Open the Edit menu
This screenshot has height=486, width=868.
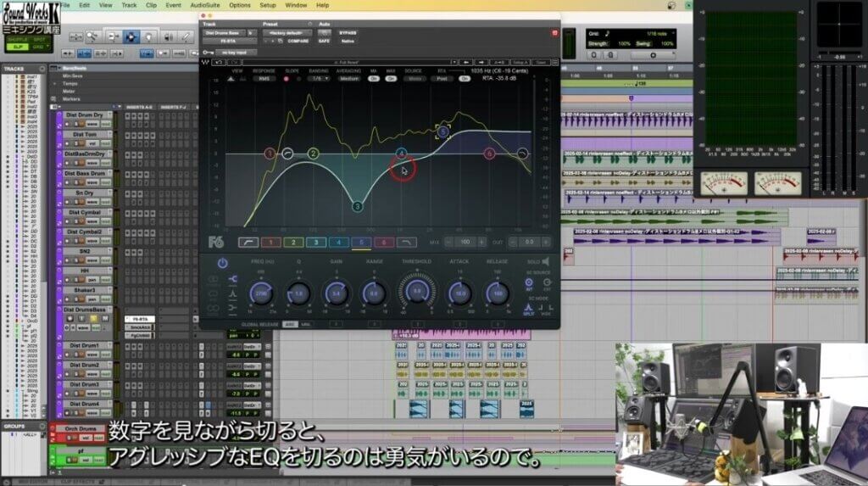pos(84,5)
